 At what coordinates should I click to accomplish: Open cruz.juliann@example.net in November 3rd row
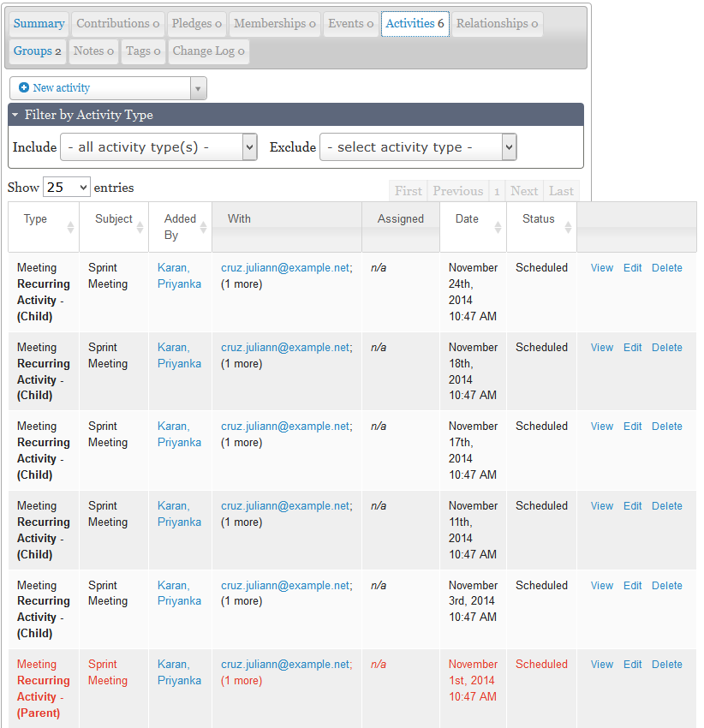287,586
